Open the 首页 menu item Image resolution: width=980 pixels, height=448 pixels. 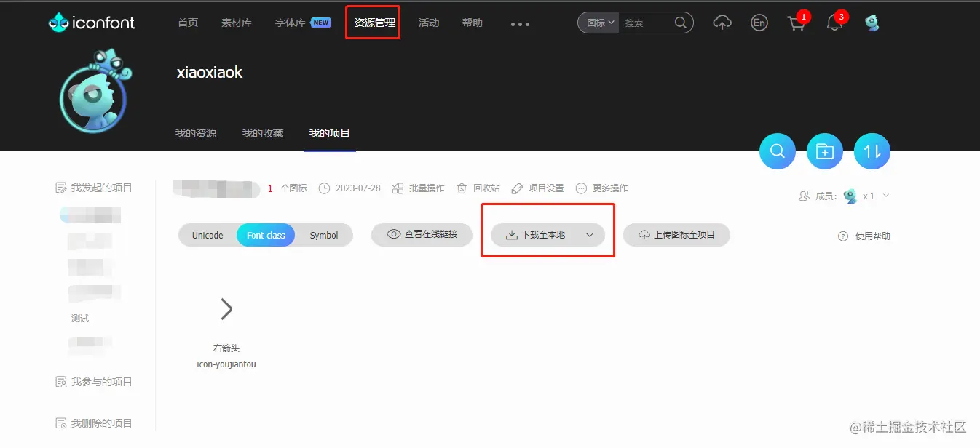pyautogui.click(x=188, y=23)
